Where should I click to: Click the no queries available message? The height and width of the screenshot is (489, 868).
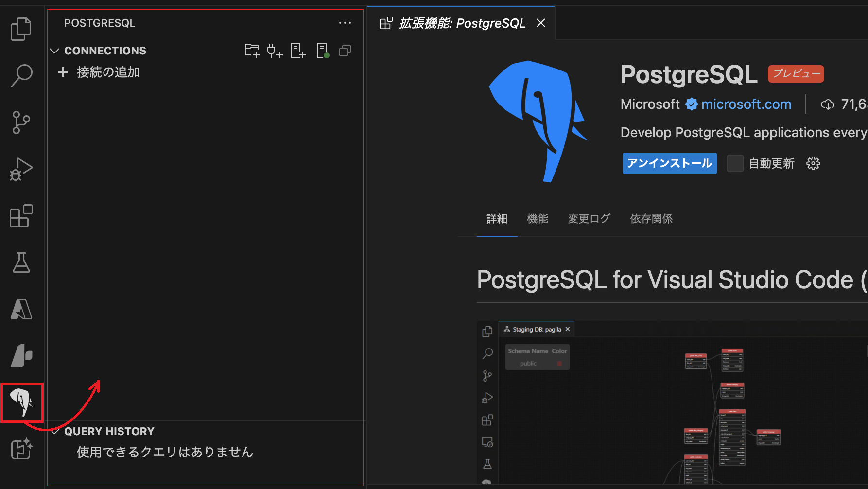(x=165, y=452)
